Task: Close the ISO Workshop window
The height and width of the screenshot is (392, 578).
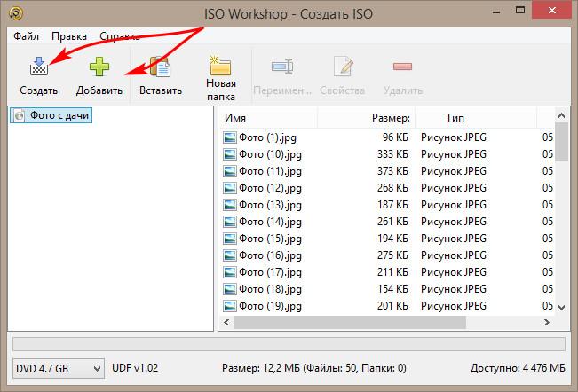Action: [552, 11]
